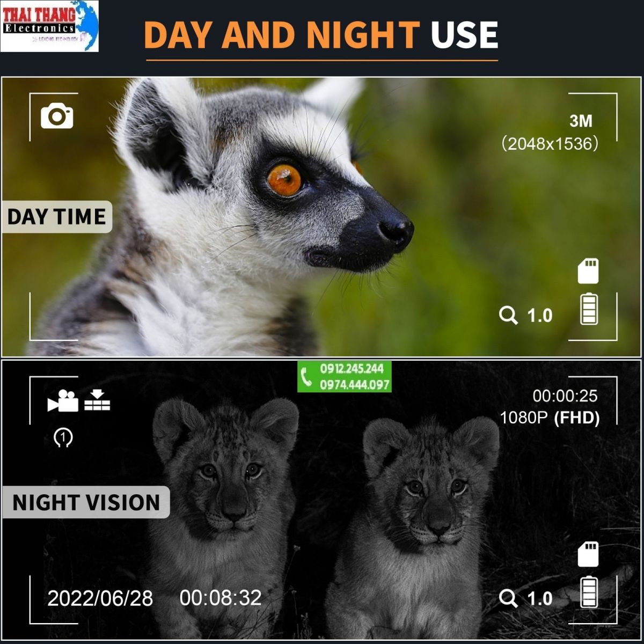Viewport: 644px width, 644px height.
Task: Click the video recording mode icon
Action: (63, 401)
